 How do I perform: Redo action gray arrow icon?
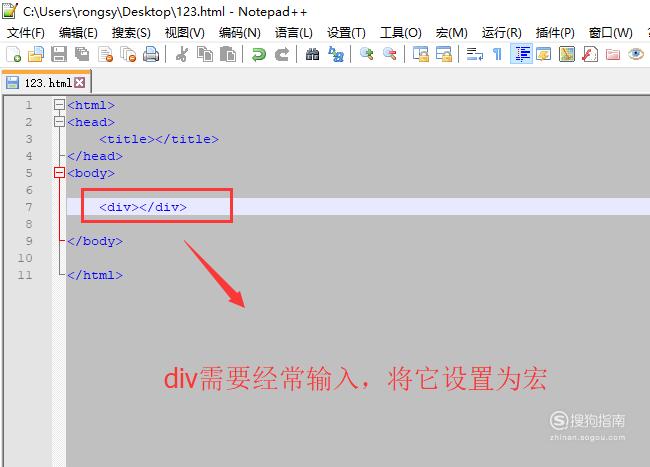pos(282,54)
